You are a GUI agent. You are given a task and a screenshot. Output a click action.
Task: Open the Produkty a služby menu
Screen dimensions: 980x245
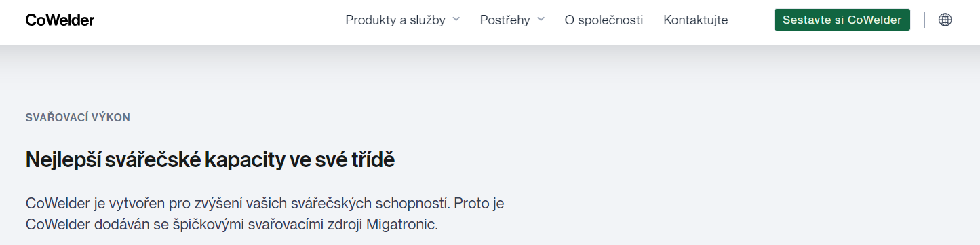(395, 20)
